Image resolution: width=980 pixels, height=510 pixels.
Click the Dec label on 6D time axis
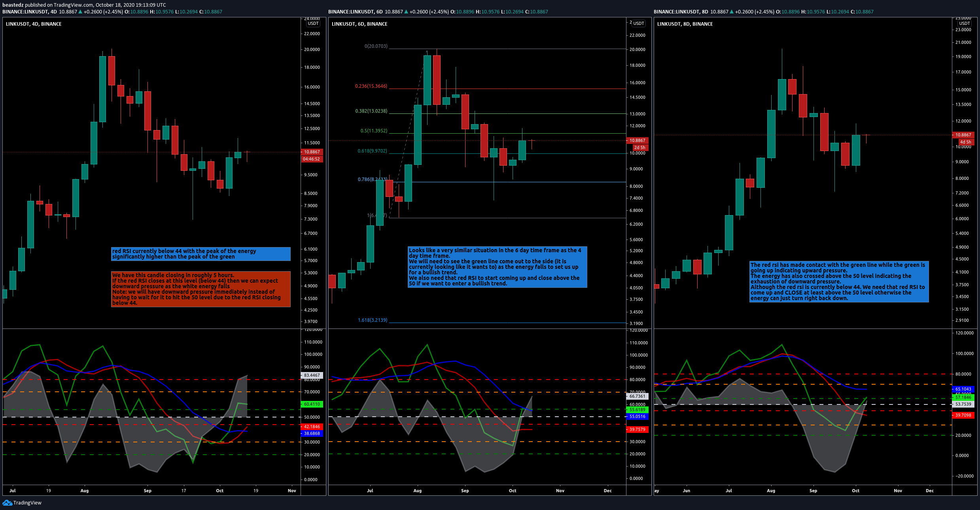click(608, 491)
